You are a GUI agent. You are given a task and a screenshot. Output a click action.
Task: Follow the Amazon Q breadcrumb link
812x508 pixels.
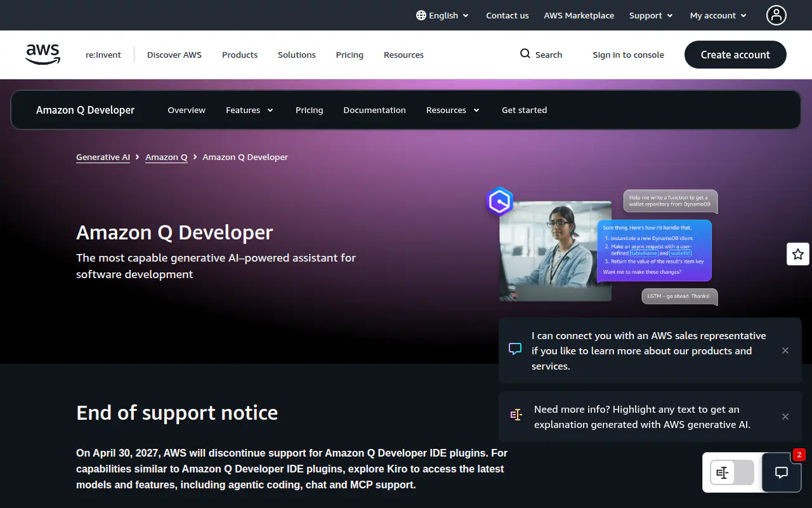pyautogui.click(x=166, y=157)
